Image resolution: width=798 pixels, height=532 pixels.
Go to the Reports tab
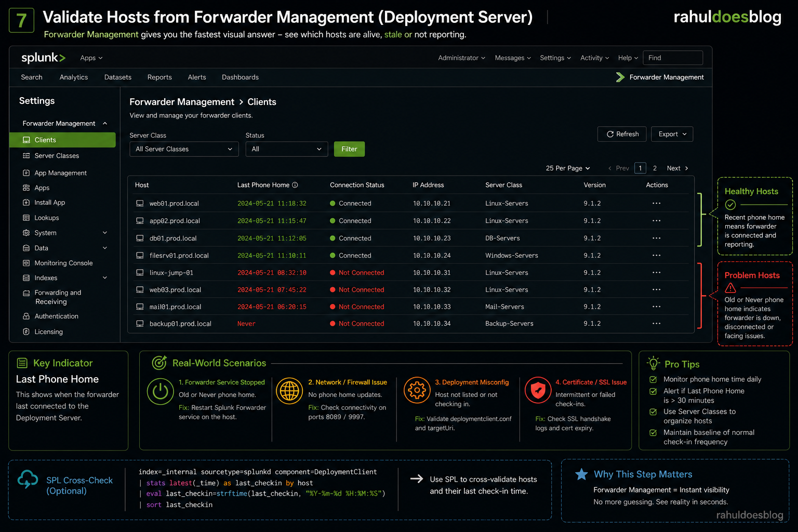pyautogui.click(x=159, y=77)
